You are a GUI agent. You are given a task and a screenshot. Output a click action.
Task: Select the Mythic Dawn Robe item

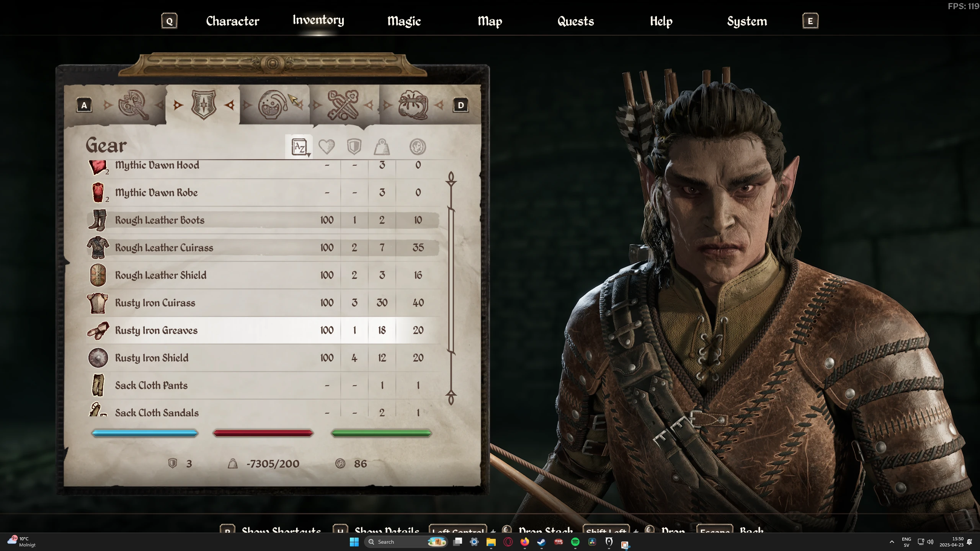(263, 192)
